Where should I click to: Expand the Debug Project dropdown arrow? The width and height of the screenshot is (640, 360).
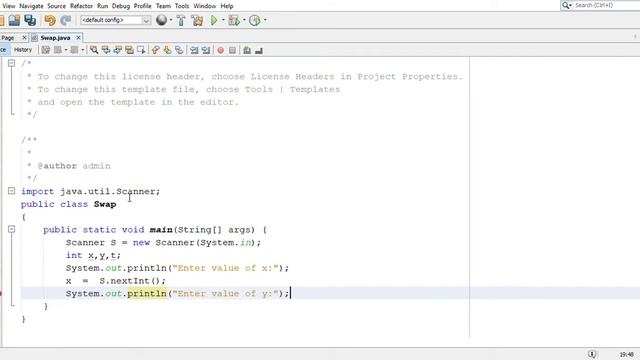tap(244, 20)
